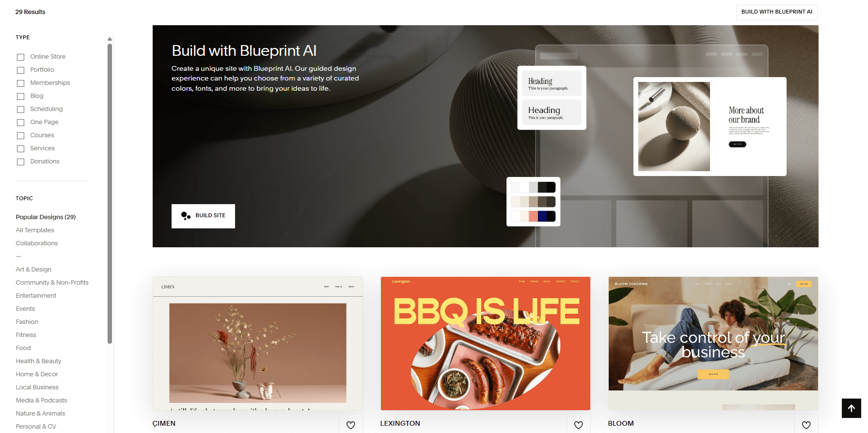
Task: Click the sidebar filter scrollbar
Action: click(110, 194)
